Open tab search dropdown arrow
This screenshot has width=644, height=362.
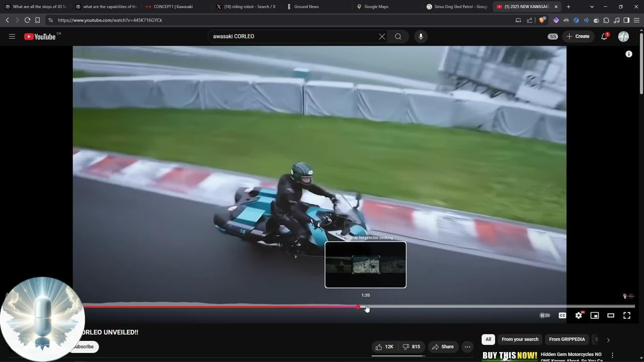click(x=592, y=7)
